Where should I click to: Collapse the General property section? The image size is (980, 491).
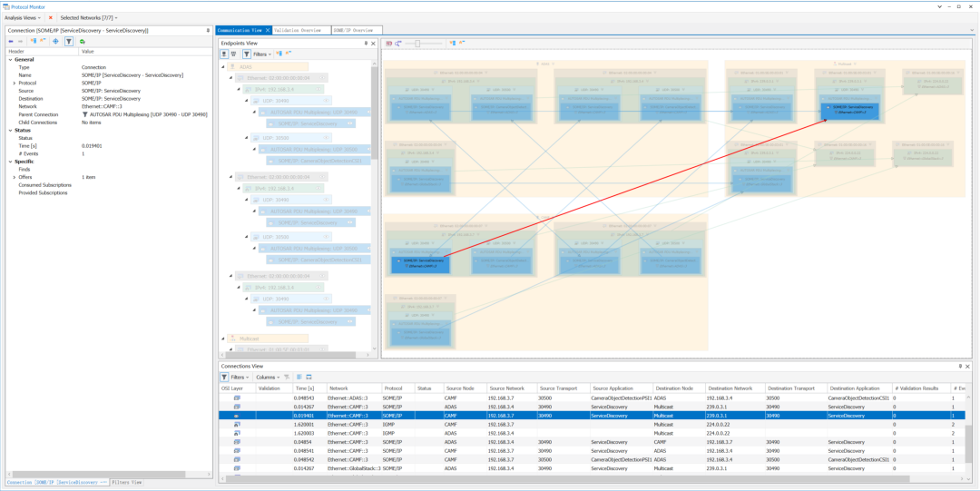(x=11, y=59)
